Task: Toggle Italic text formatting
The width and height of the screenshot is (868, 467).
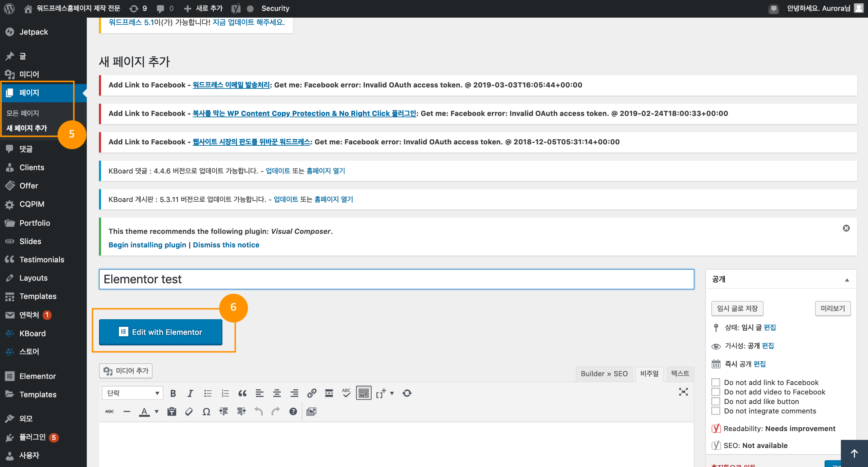Action: (190, 393)
